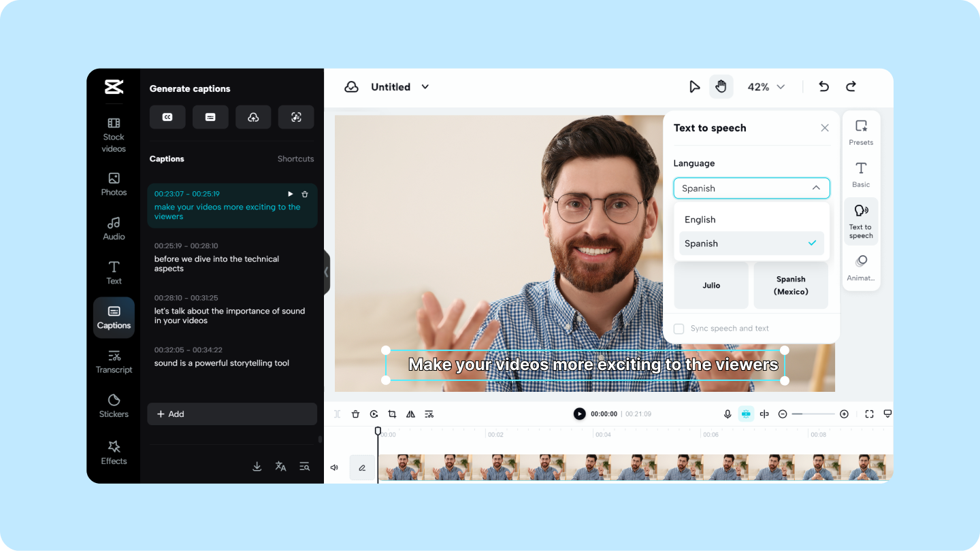Select the export captions download icon
This screenshot has height=551, width=980.
click(257, 467)
